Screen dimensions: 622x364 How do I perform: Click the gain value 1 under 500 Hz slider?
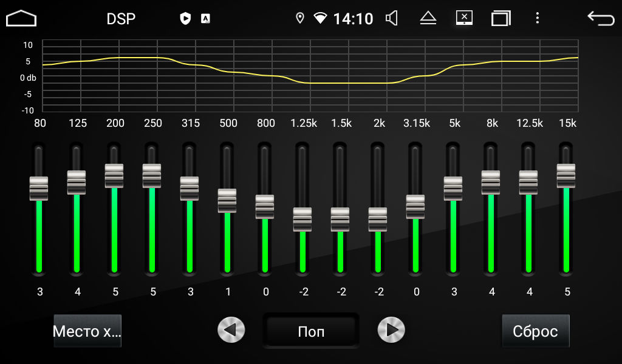click(228, 292)
